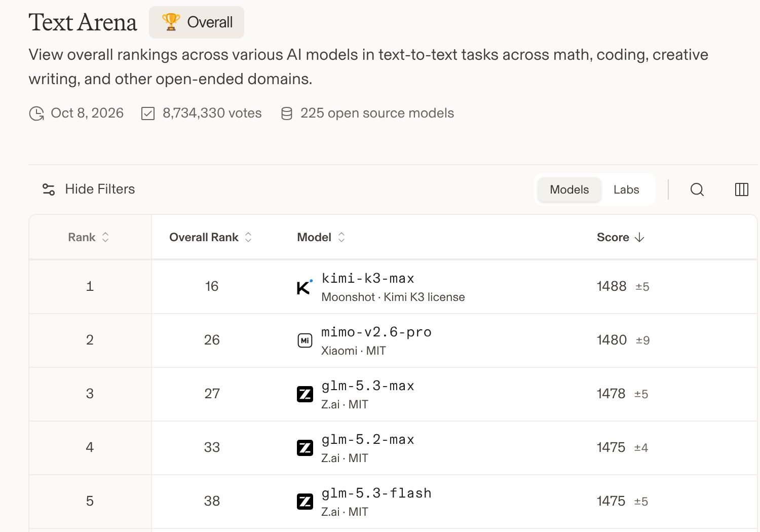Image resolution: width=760 pixels, height=532 pixels.
Task: Click 'Xiaomi · MIT' license text
Action: 354,351
